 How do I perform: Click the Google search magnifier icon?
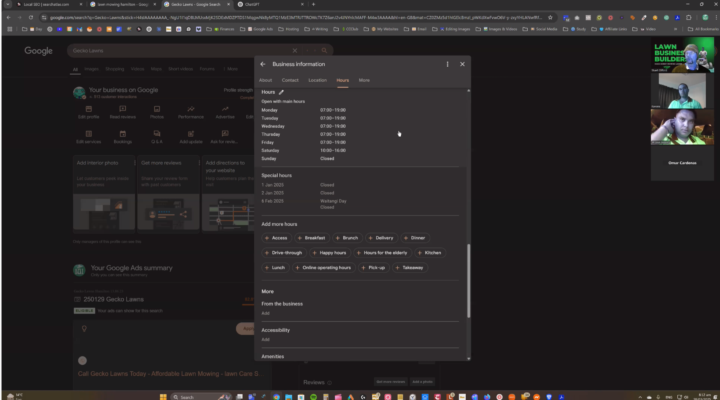click(324, 51)
